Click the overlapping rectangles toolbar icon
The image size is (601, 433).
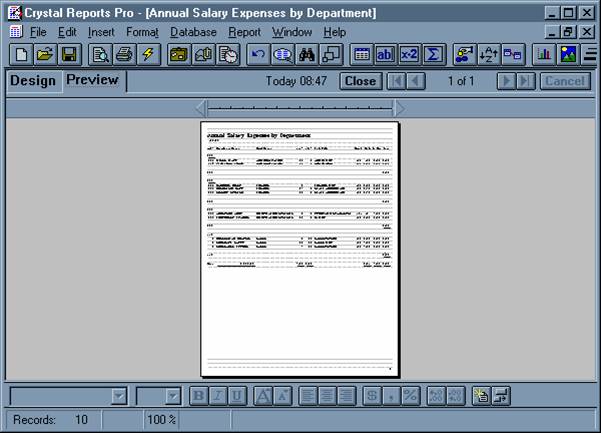coord(331,54)
